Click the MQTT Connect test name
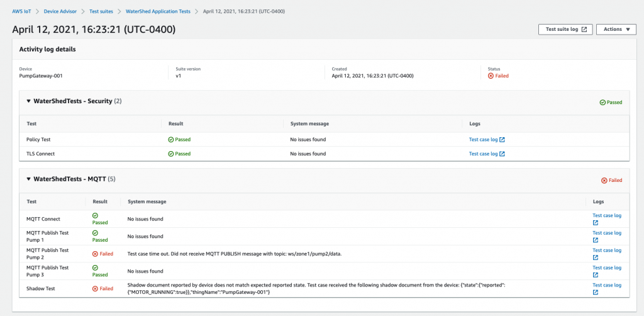644x316 pixels. [43, 219]
